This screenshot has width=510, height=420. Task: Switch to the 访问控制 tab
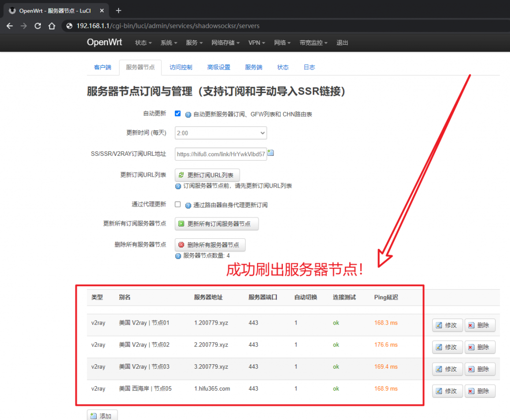pyautogui.click(x=181, y=67)
